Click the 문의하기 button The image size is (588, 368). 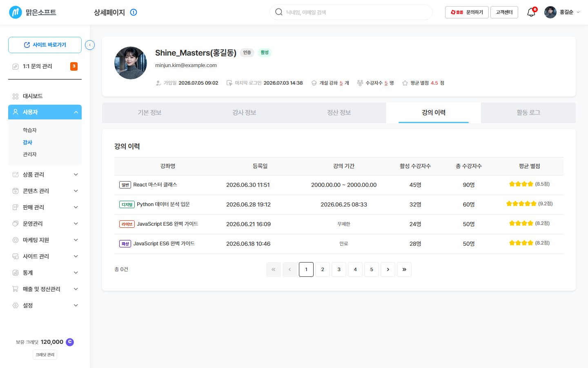coord(467,12)
